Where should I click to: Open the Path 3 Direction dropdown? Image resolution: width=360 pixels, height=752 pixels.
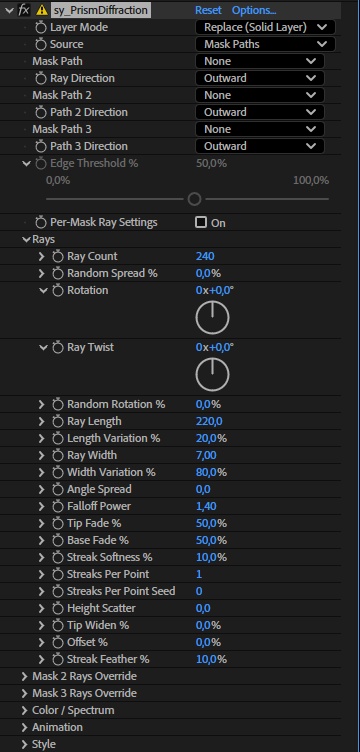pyautogui.click(x=260, y=146)
